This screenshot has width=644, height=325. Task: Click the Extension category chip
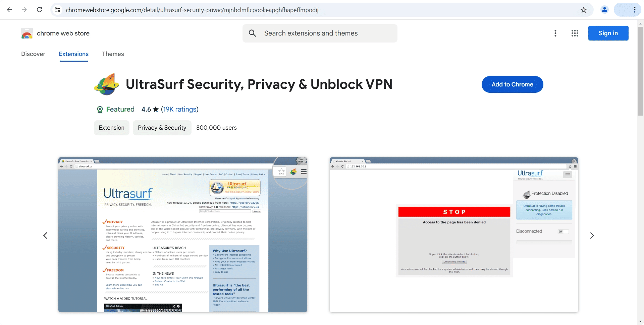coord(112,128)
